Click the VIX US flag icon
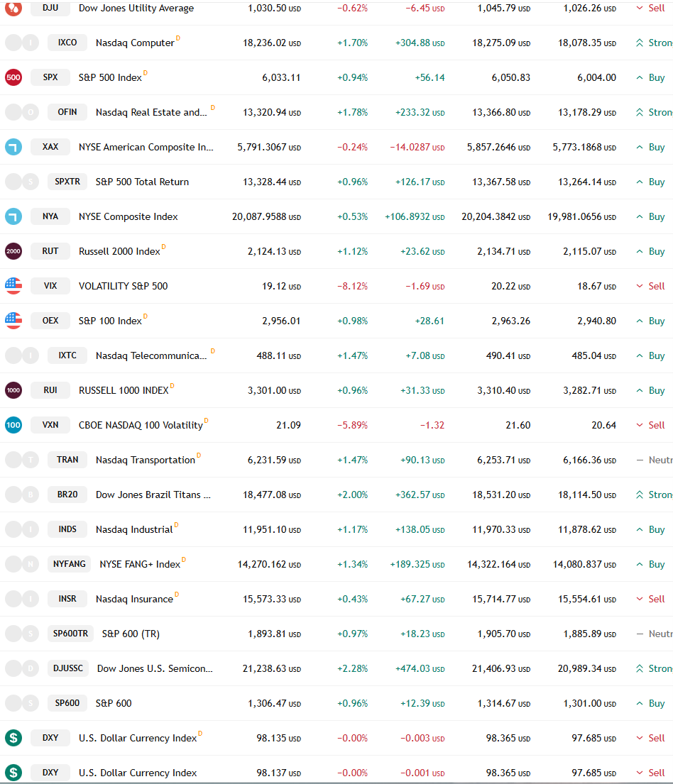This screenshot has height=784, width=673. 13,286
